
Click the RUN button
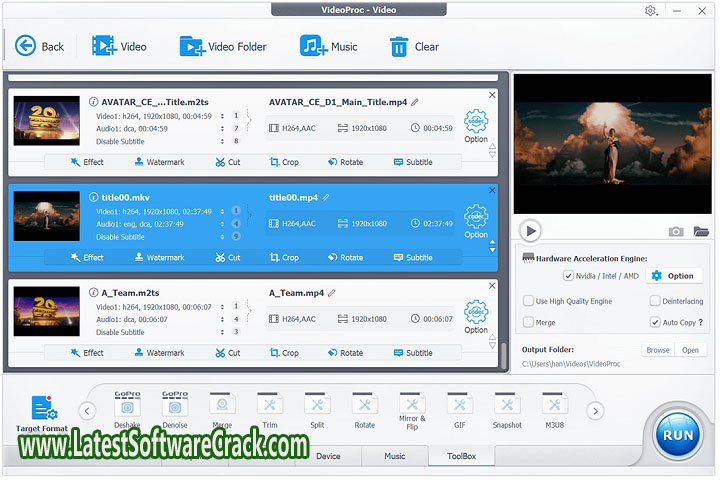(678, 434)
